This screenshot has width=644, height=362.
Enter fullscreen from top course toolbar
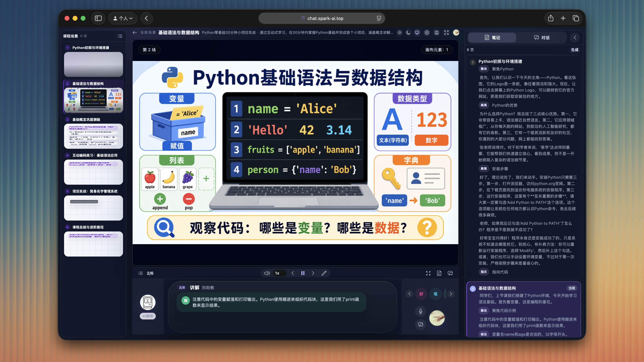pos(446,33)
